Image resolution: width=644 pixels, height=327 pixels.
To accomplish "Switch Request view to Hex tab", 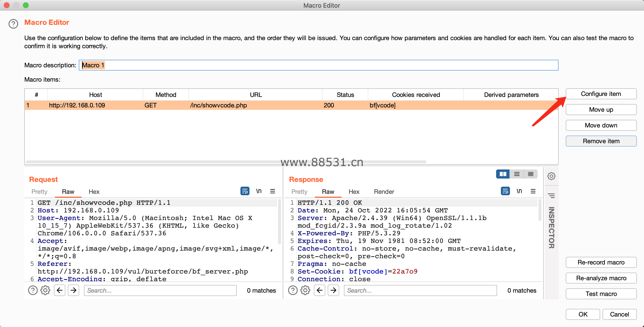I will tap(94, 192).
